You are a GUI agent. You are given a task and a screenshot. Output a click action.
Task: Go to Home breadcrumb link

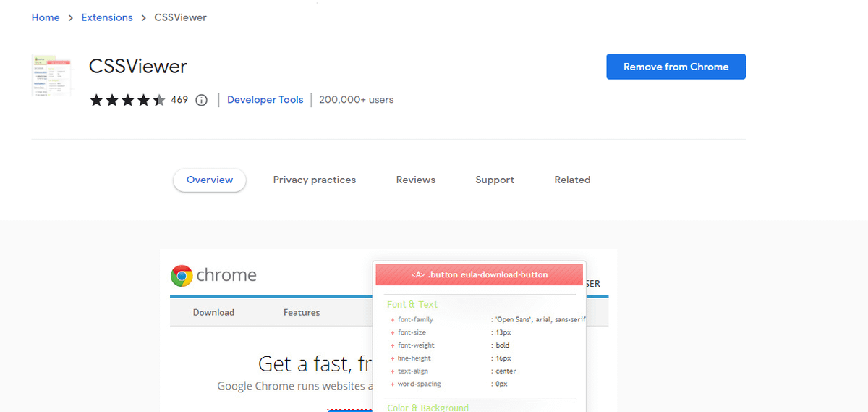tap(46, 17)
